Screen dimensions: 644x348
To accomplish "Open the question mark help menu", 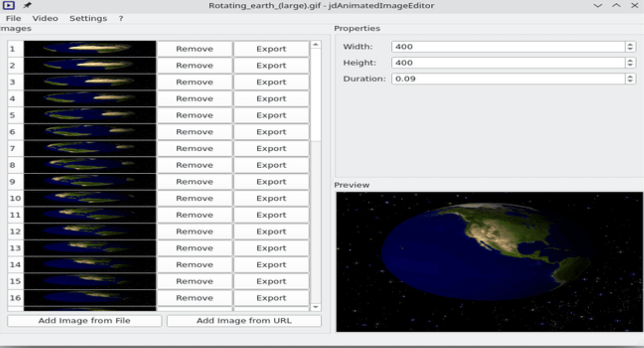I will tap(120, 18).
